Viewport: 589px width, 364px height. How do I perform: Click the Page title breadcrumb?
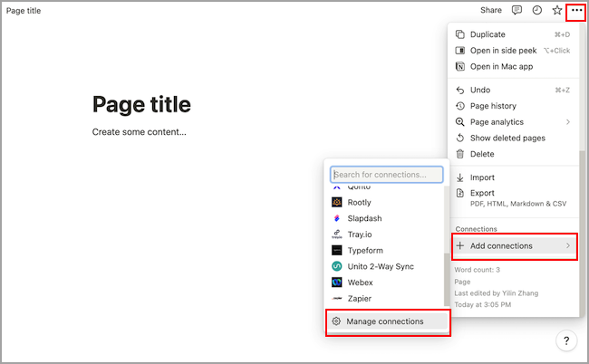(x=24, y=11)
